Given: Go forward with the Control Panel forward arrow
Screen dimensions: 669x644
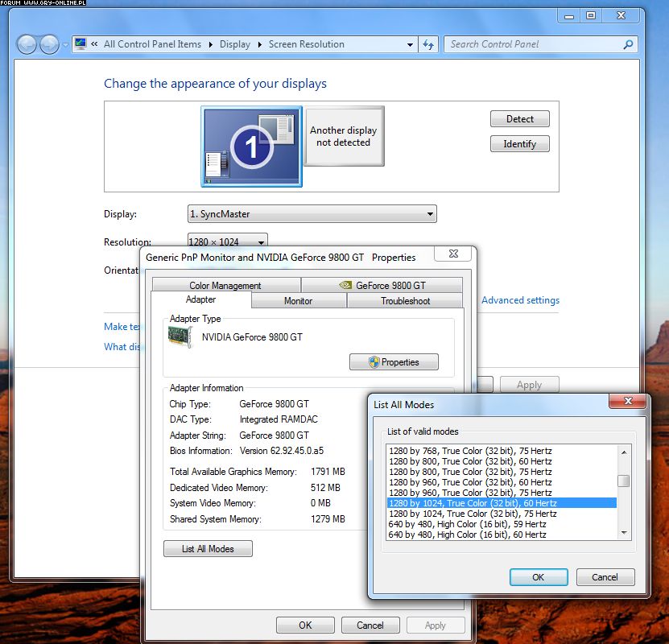Looking at the screenshot, I should [49, 44].
